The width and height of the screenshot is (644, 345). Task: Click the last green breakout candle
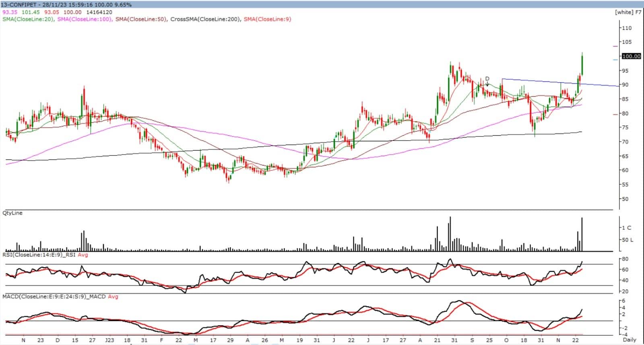582,64
